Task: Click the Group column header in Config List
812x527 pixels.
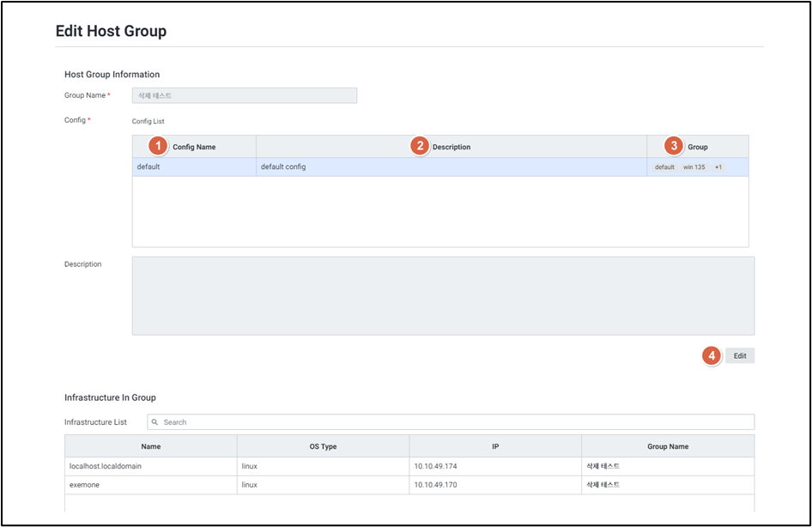Action: 698,147
